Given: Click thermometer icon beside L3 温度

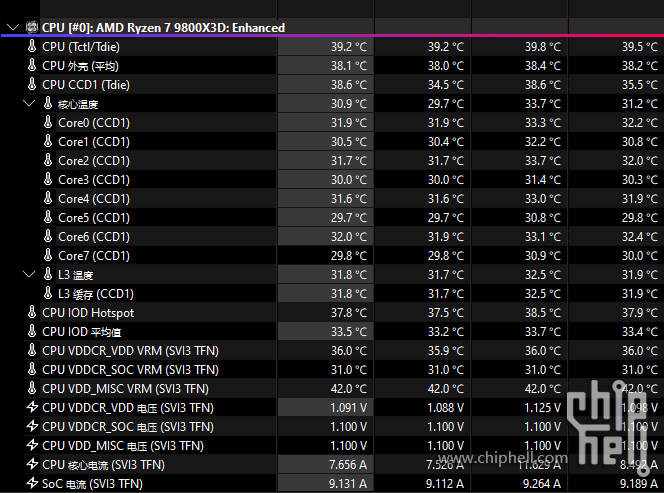Looking at the screenshot, I should coord(48,274).
